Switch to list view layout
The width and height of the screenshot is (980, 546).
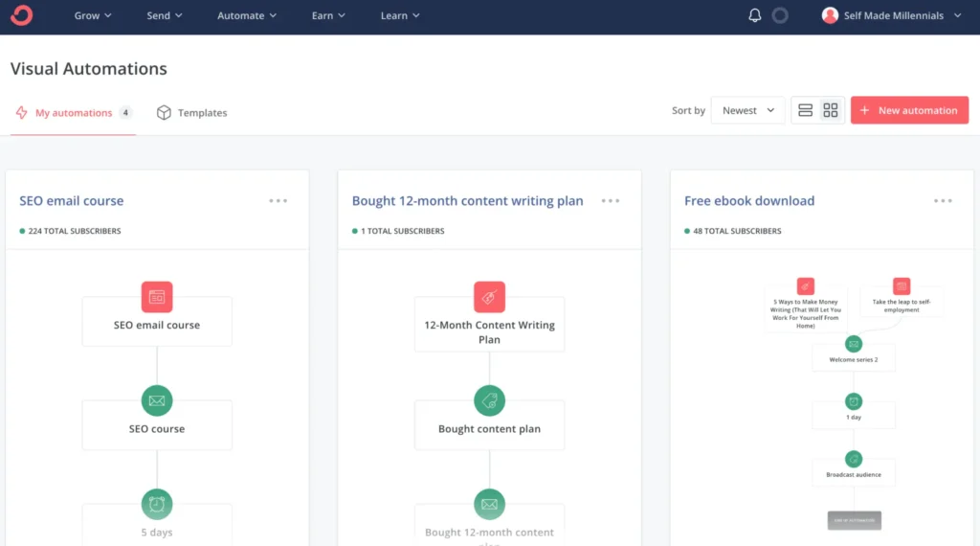805,110
